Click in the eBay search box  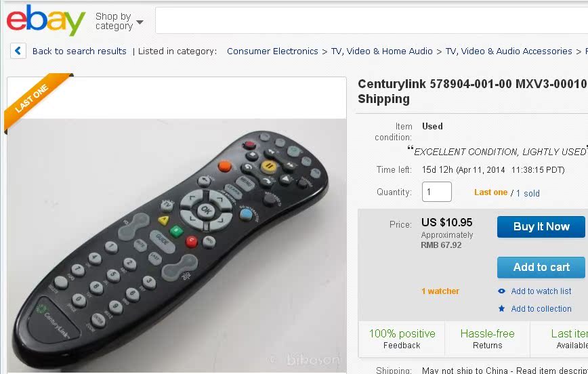coord(371,20)
